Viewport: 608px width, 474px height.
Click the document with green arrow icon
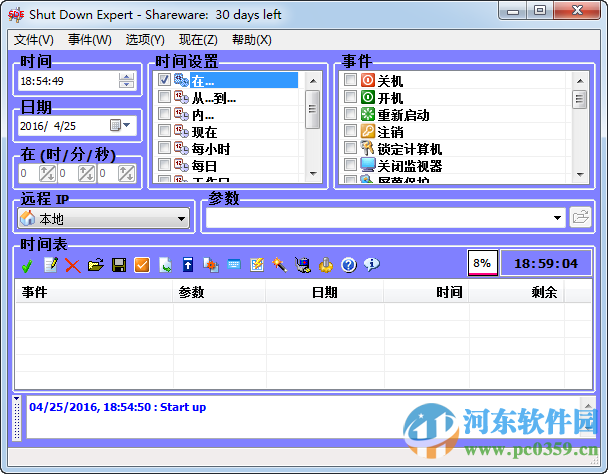click(165, 265)
